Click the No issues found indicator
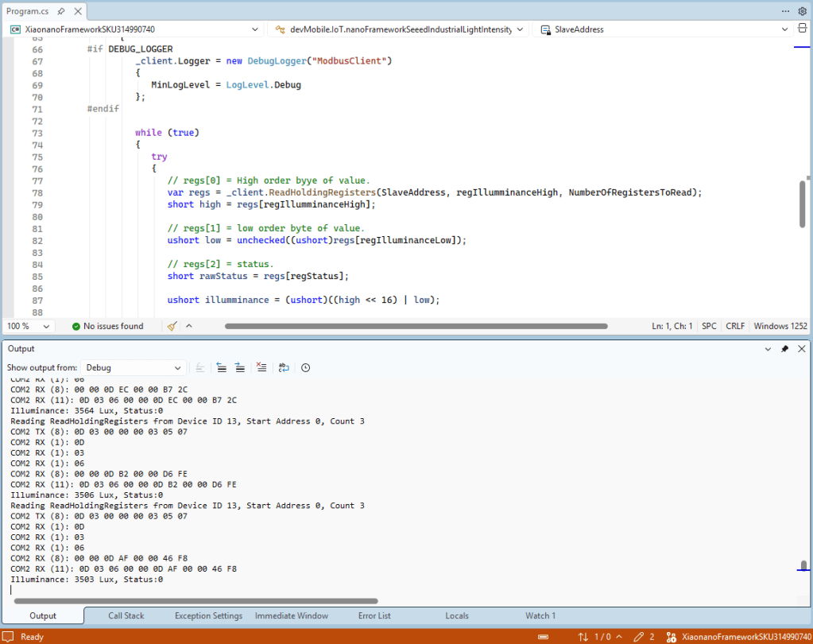This screenshot has width=813, height=644. click(107, 326)
